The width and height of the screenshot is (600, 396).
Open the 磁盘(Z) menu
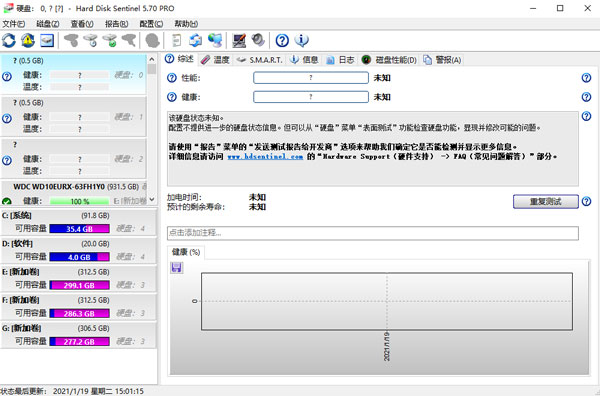click(x=48, y=24)
